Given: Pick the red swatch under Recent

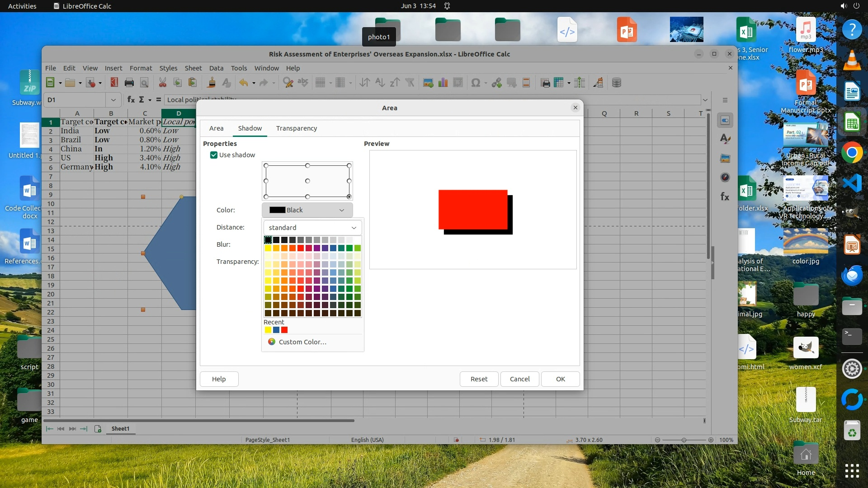Looking at the screenshot, I should pyautogui.click(x=284, y=330).
